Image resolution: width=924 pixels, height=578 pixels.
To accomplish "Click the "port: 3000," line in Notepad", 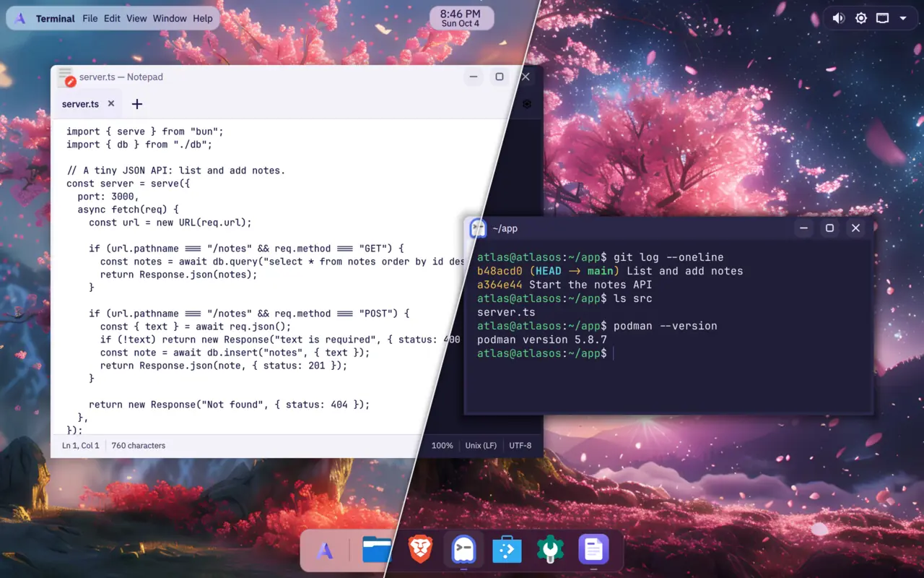I will point(108,197).
